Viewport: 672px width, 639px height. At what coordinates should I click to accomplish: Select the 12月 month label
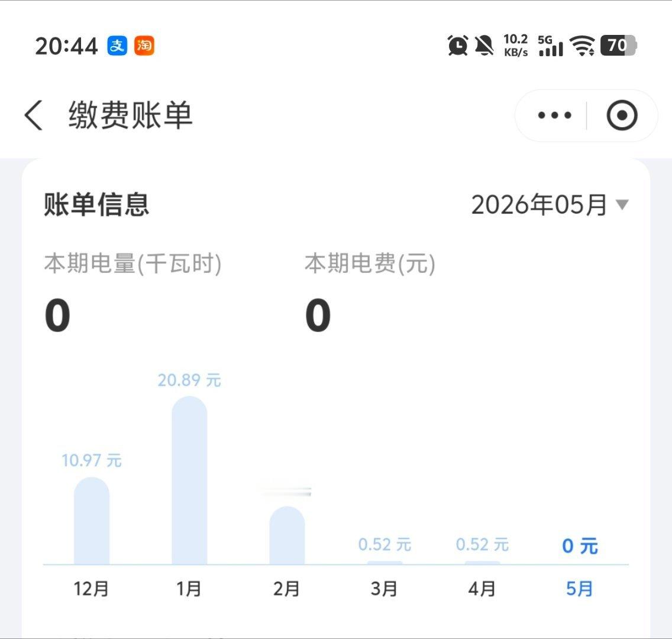tap(91, 589)
